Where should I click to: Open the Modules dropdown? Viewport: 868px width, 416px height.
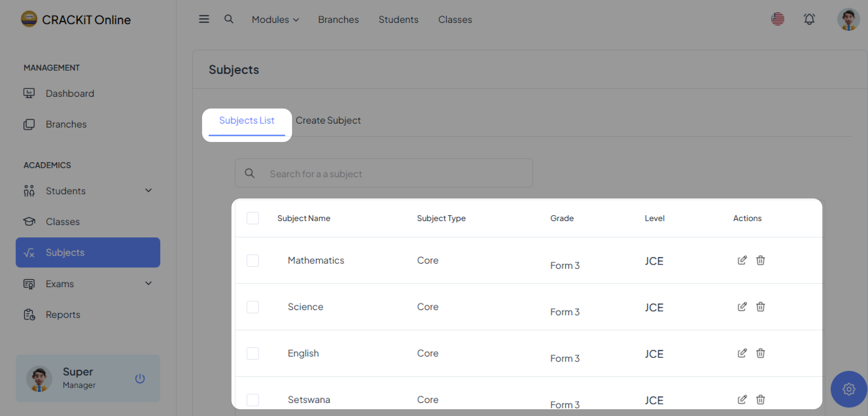pyautogui.click(x=275, y=19)
